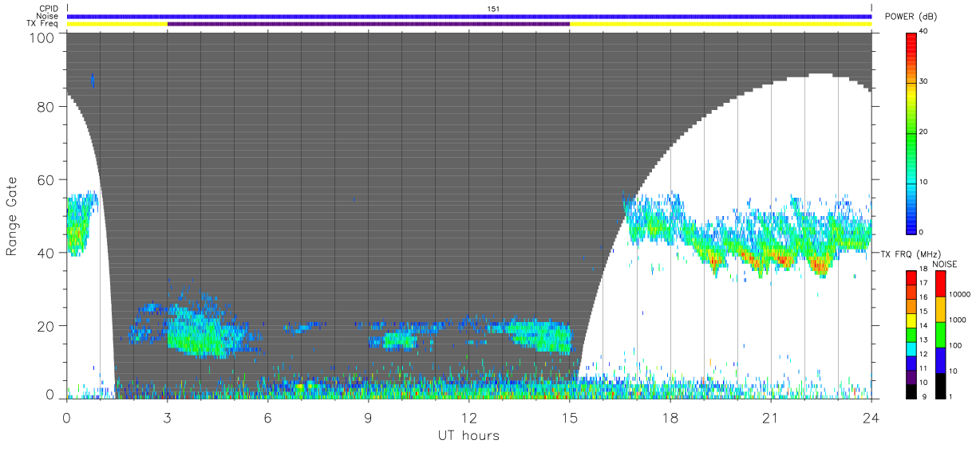The width and height of the screenshot is (980, 452).
Task: Click the NOISE legend title
Action: 945,264
